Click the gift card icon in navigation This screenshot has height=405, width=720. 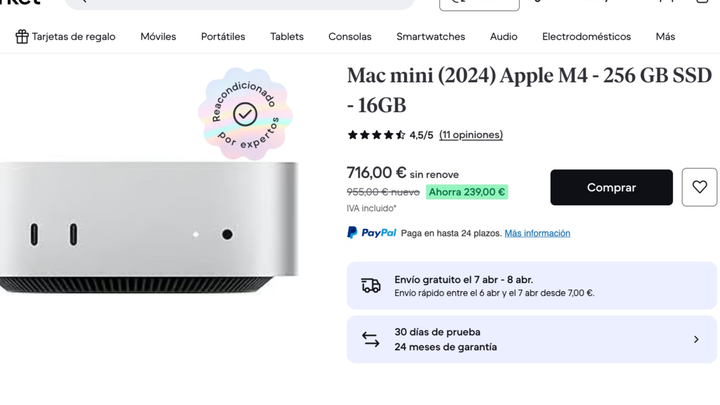[22, 37]
